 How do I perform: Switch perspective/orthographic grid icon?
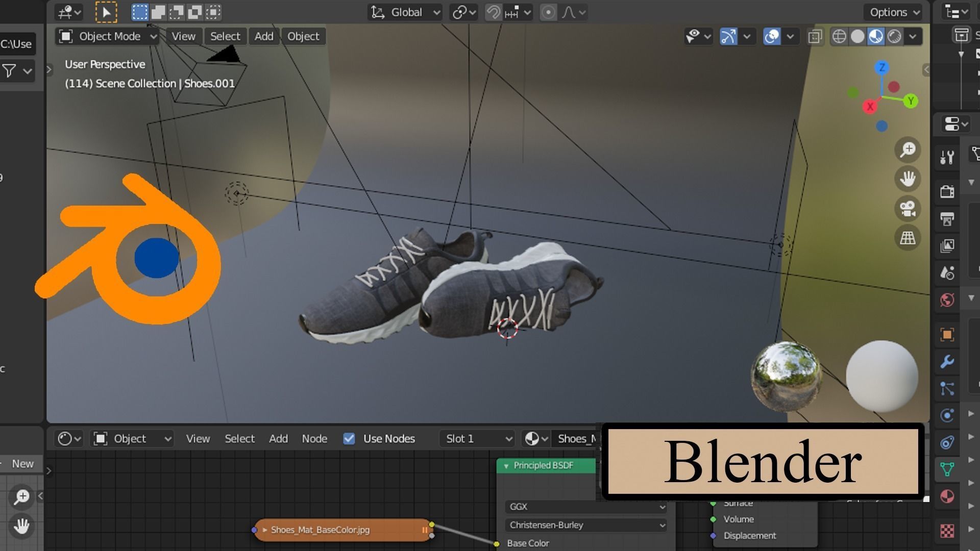pos(908,238)
